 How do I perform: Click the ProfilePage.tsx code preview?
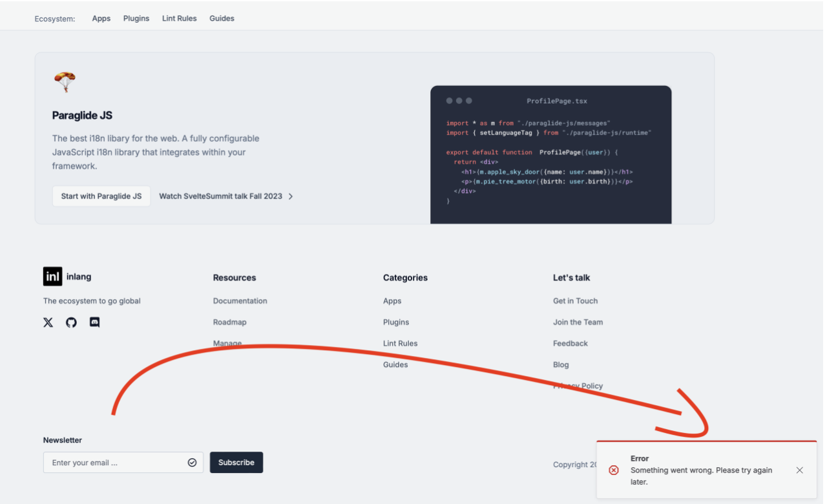pos(551,155)
